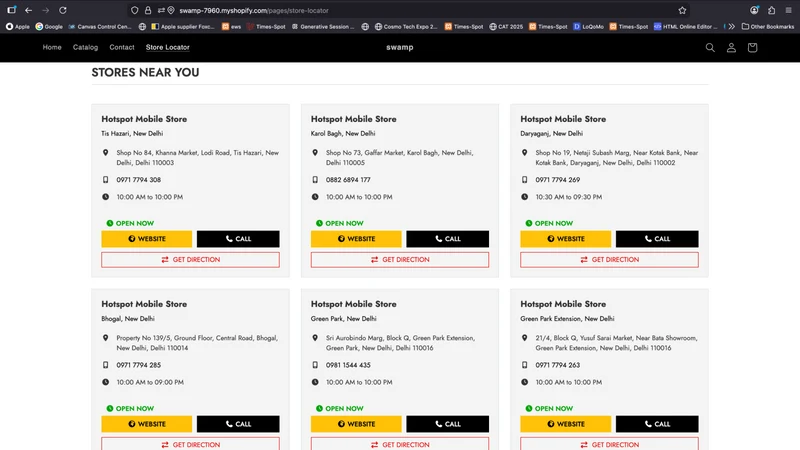Open the HTML Online Editor bookmark
800x450 pixels.
(x=686, y=27)
